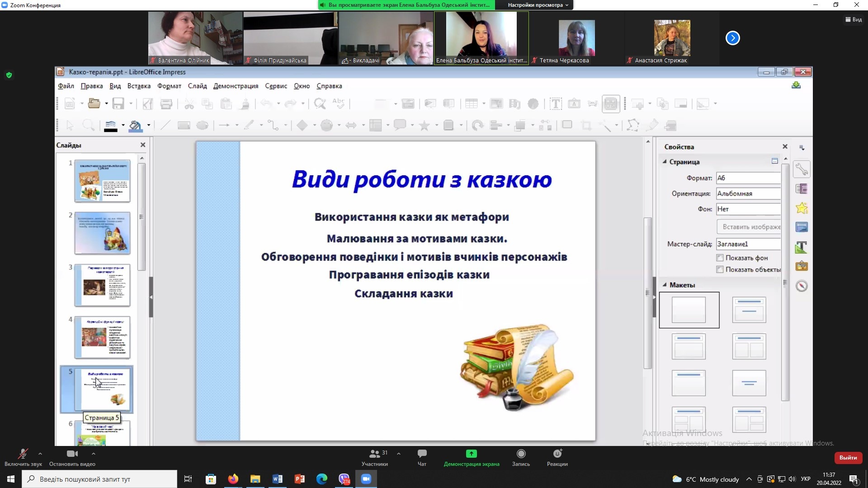The image size is (868, 488).
Task: Unmute the microphone in Zoom
Action: coord(23,454)
